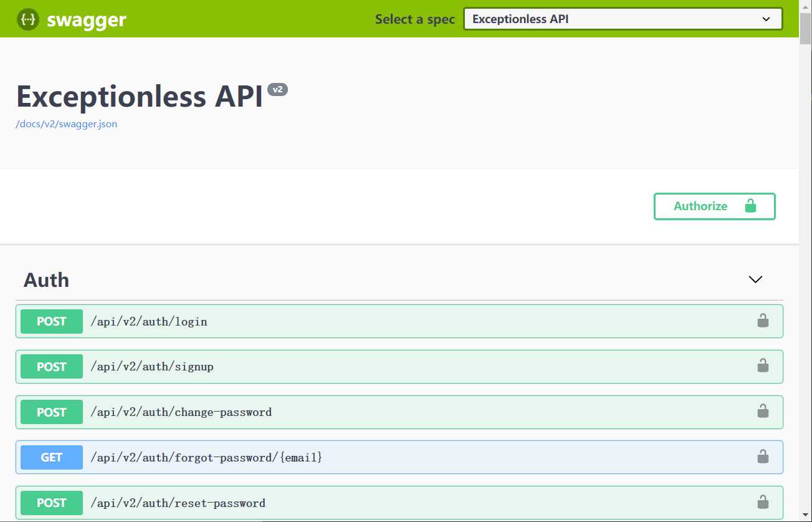Expand POST /api/v2/auth/signup endpoint
The height and width of the screenshot is (522, 812).
click(x=399, y=367)
